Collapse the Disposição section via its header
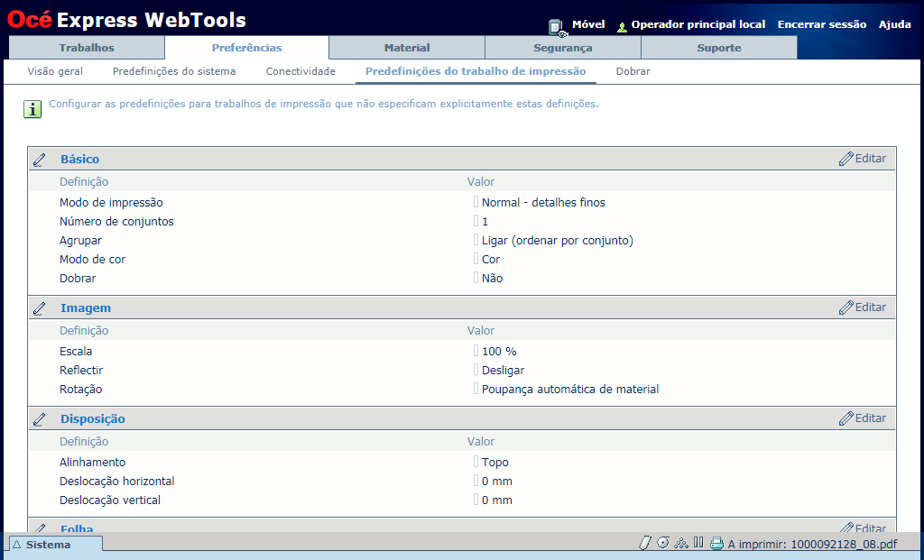The height and width of the screenshot is (560, 924). (92, 418)
